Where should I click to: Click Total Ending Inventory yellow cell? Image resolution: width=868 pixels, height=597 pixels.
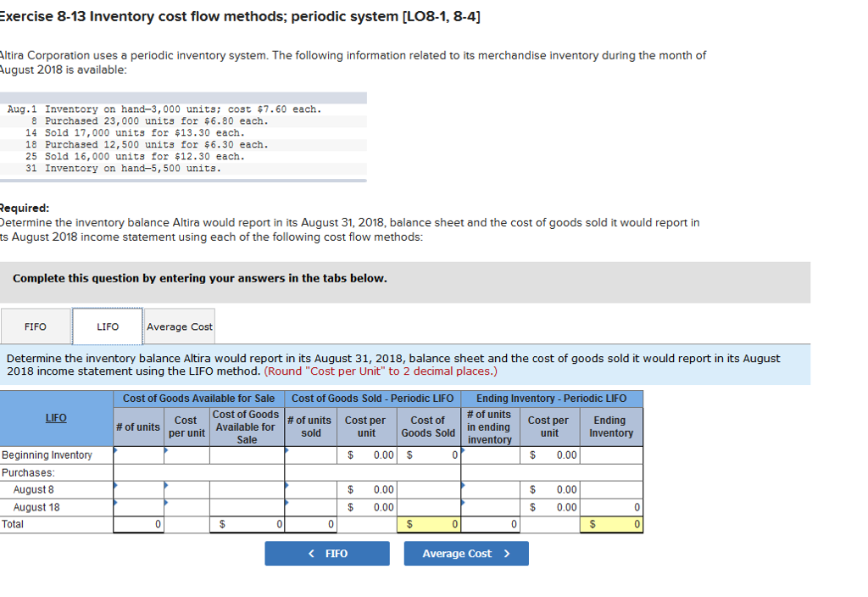(x=611, y=524)
